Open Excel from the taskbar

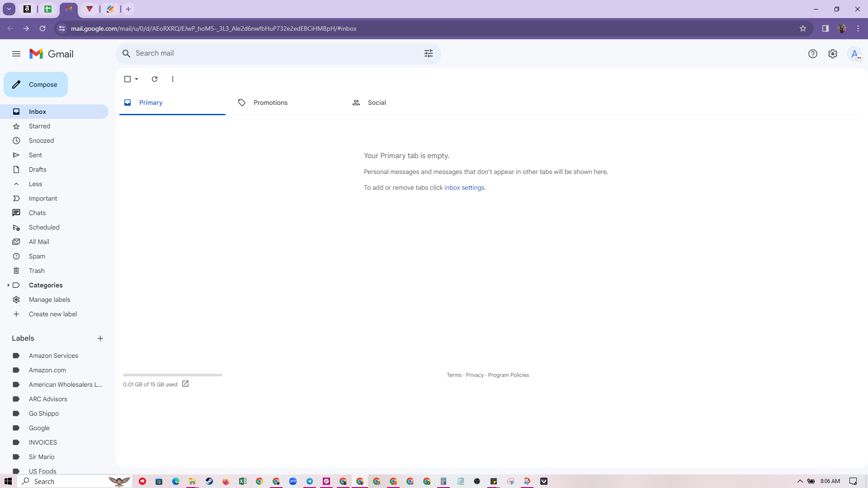point(243,481)
